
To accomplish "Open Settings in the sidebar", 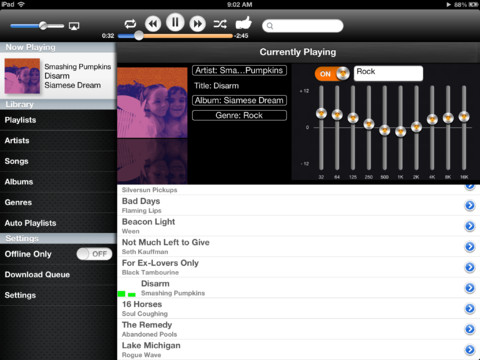I will (x=58, y=295).
